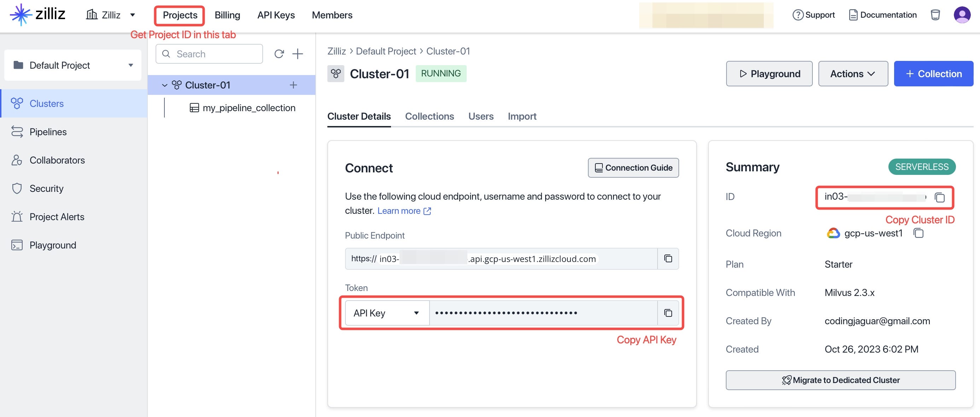This screenshot has height=417, width=980.
Task: Open the Billing tab in header
Action: [x=227, y=15]
